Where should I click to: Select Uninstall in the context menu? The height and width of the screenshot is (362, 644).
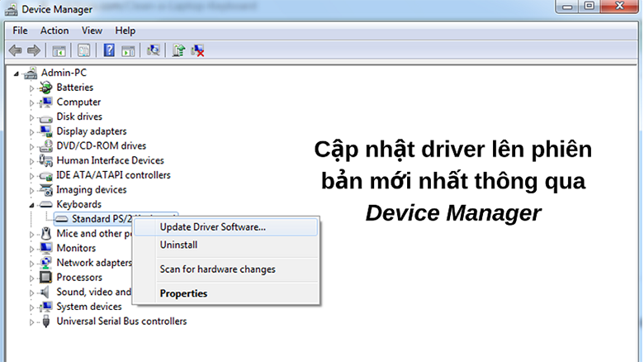click(x=178, y=245)
